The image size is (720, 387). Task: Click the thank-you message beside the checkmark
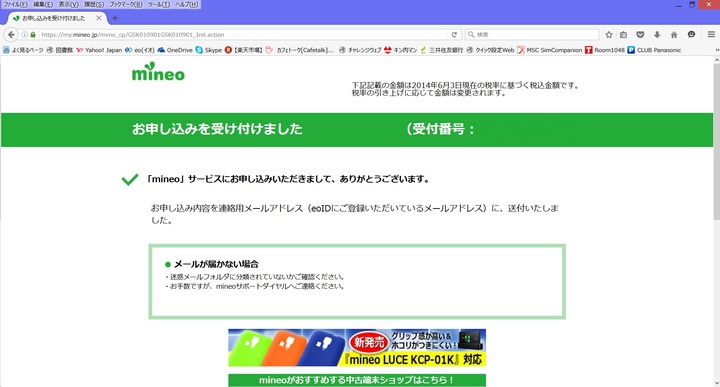point(288,179)
